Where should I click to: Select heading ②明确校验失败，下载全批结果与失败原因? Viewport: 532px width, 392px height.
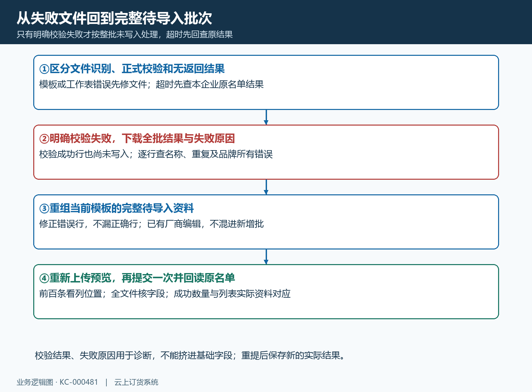tap(137, 139)
